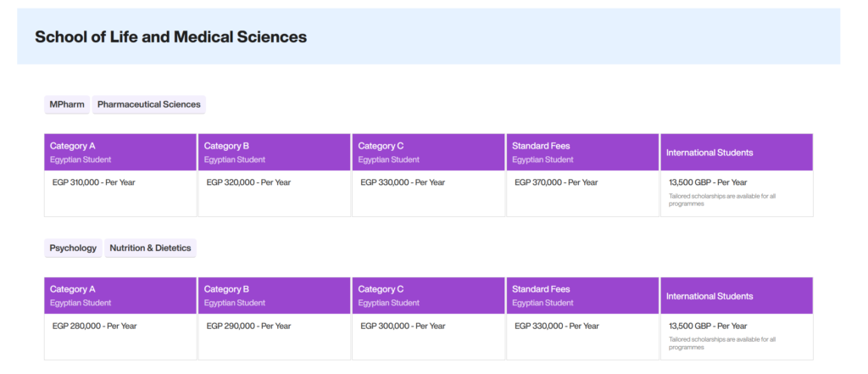Click the School of Life and Medical Sciences heading

[x=170, y=37]
